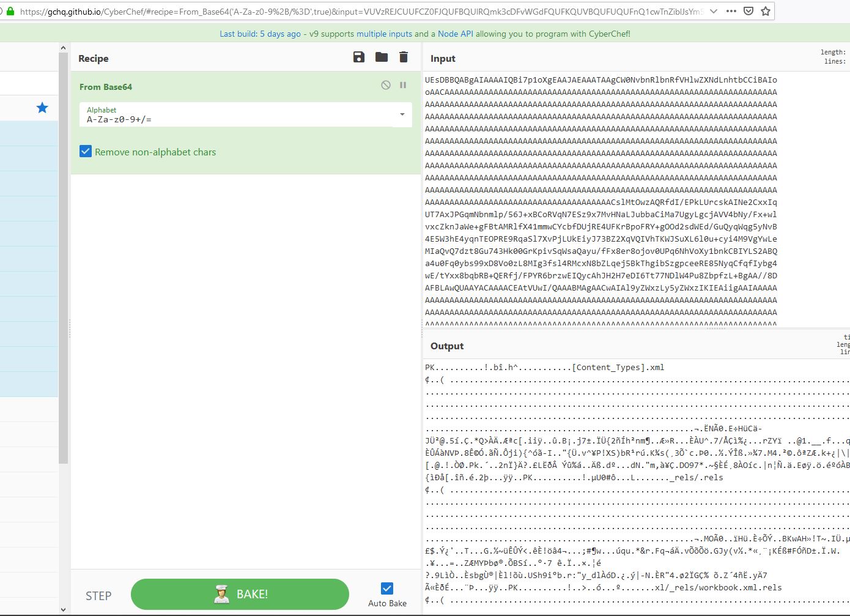The image size is (850, 616).
Task: Click the STEP button
Action: click(98, 596)
